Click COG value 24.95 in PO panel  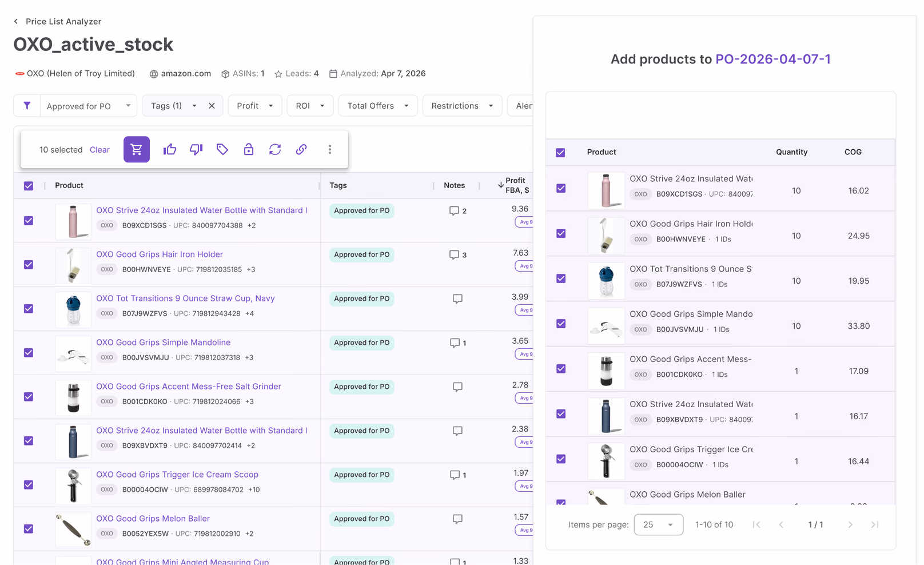859,236
